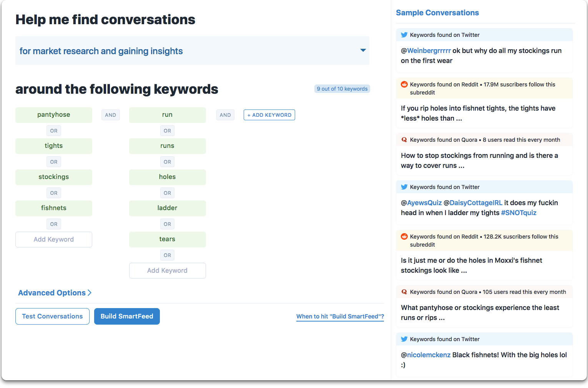Select the stockings keyword chip
588x388 pixels.
point(54,177)
